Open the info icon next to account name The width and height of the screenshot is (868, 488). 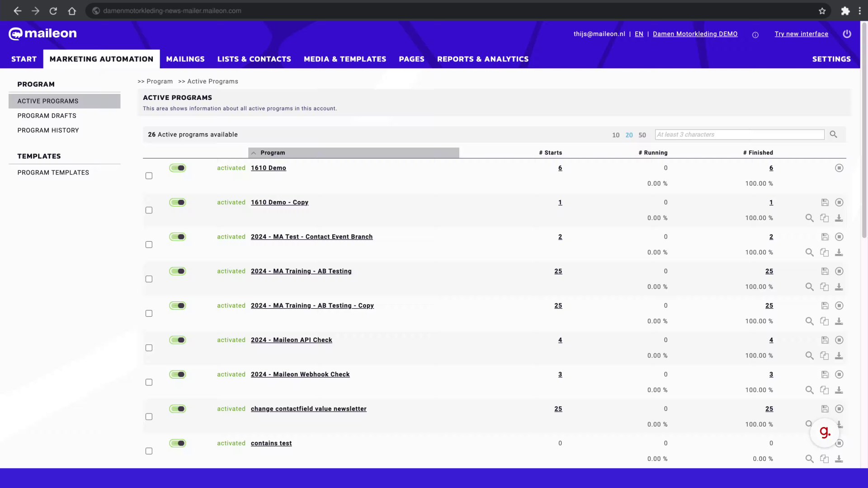coord(755,35)
